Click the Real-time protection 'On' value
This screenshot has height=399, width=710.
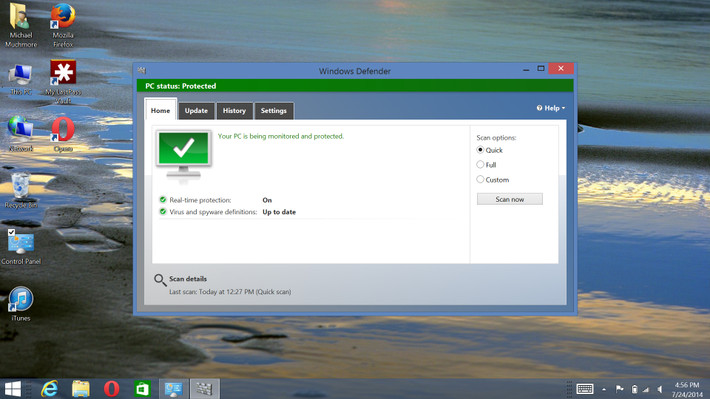coord(267,200)
